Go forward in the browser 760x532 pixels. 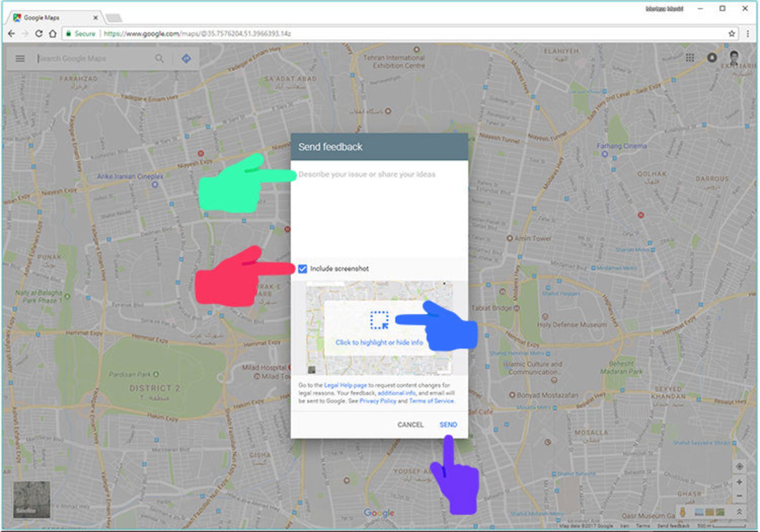pos(25,34)
